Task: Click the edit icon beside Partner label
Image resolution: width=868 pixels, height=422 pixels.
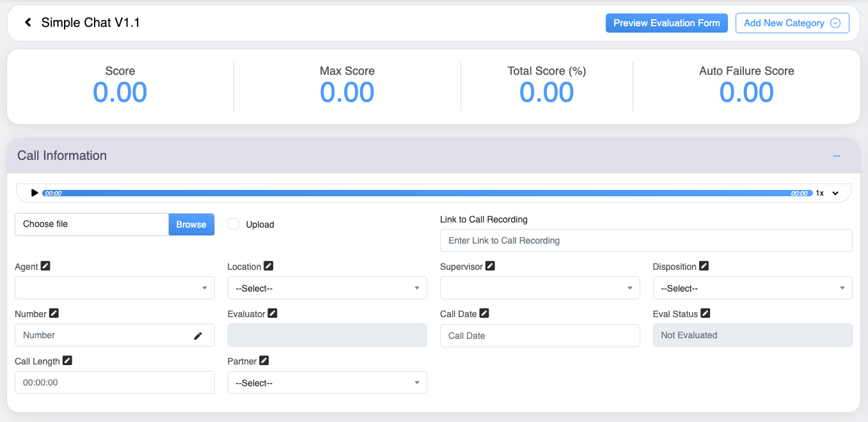Action: pos(264,361)
